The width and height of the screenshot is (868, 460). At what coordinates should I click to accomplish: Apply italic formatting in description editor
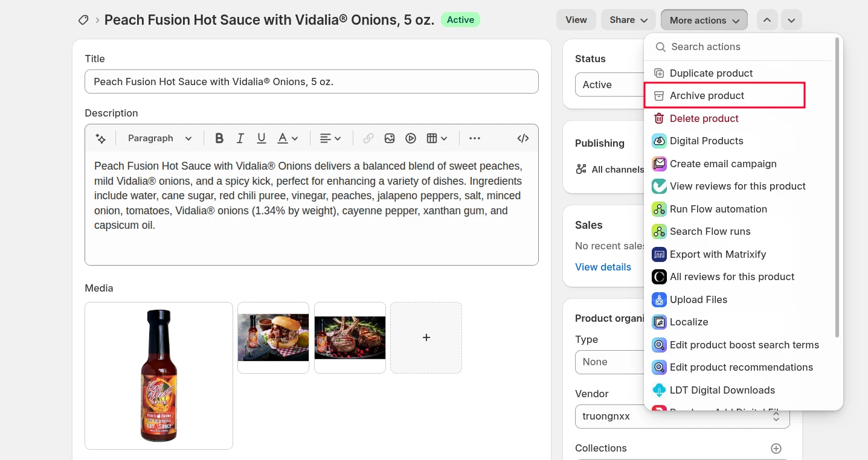[x=240, y=138]
